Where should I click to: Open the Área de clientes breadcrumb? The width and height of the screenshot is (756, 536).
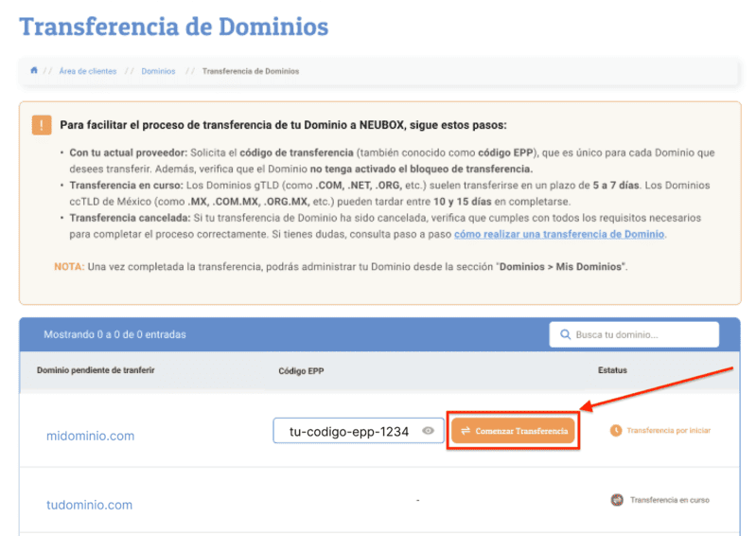pos(87,71)
